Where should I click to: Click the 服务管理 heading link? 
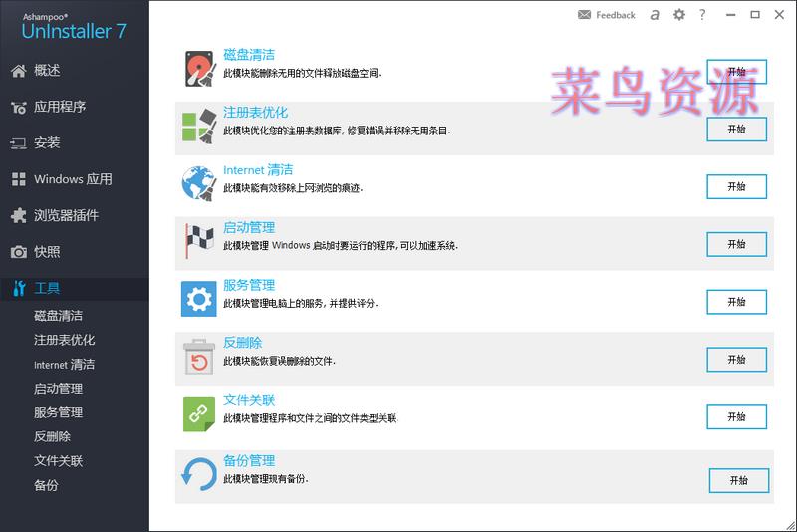249,285
